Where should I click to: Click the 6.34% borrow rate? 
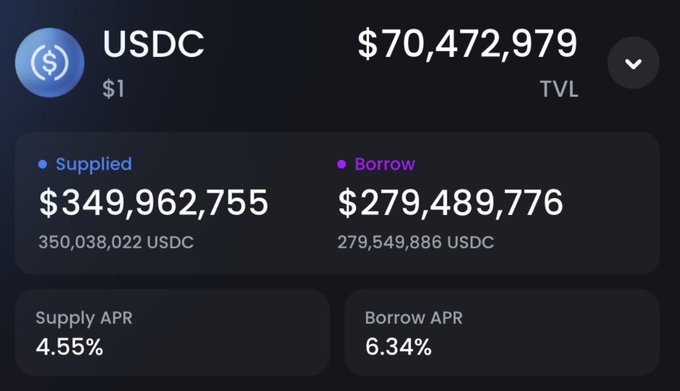point(398,347)
